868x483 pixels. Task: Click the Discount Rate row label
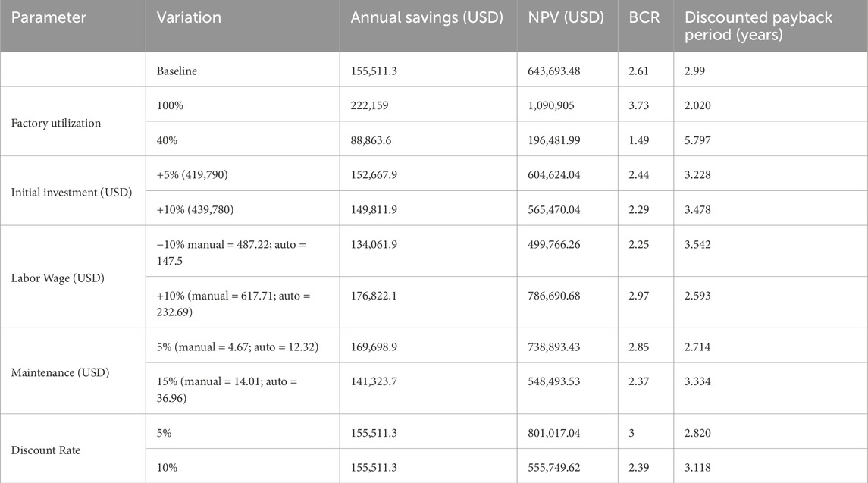tap(45, 450)
